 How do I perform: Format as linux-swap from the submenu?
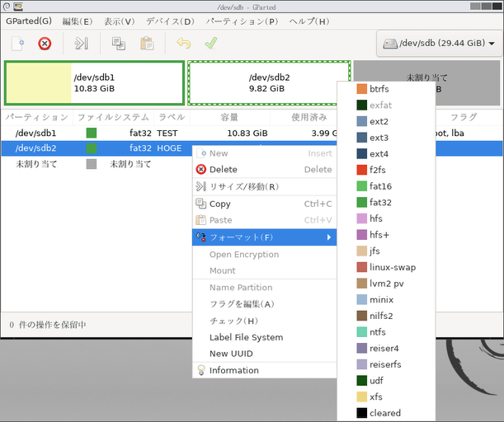pyautogui.click(x=386, y=267)
